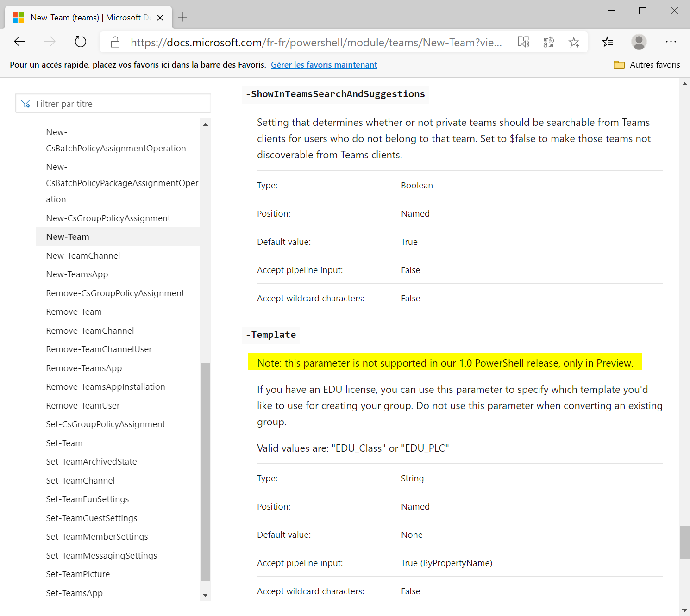Open Set-TeamFunSettings in sidebar
The height and width of the screenshot is (616, 690).
88,499
